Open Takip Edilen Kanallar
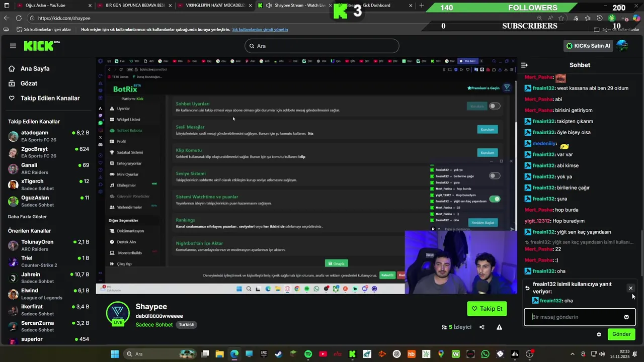This screenshot has height=362, width=644. [44, 98]
